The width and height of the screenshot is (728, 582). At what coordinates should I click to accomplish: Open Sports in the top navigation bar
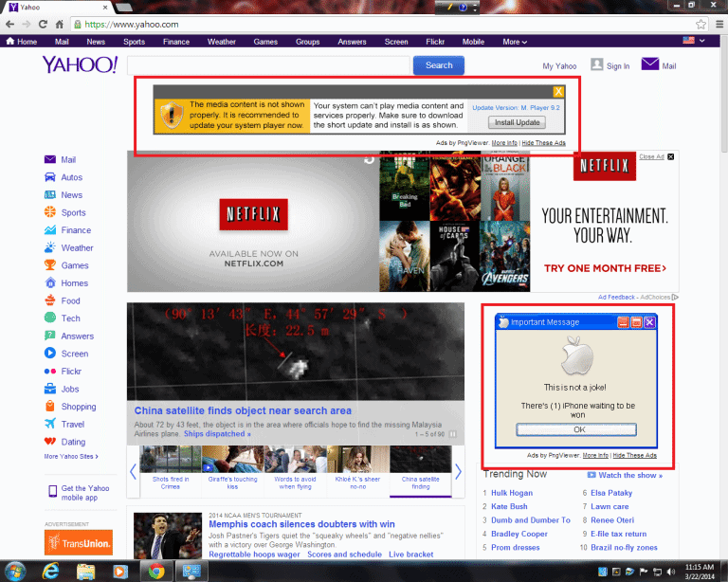(135, 42)
